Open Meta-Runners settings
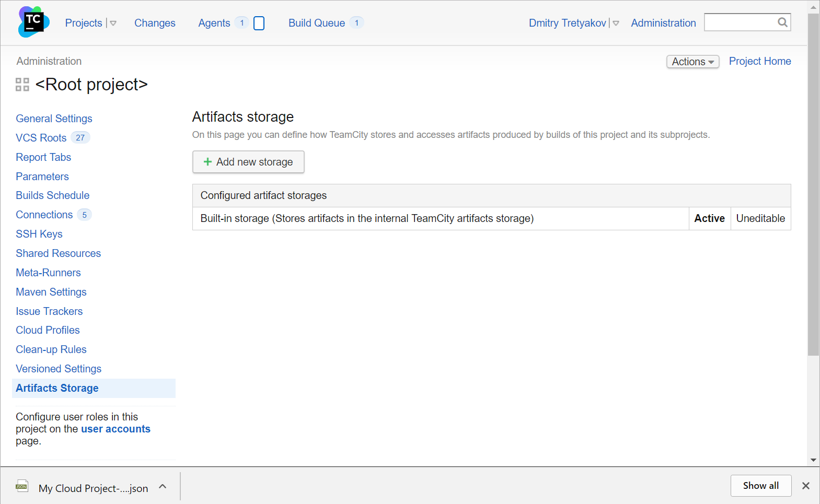Image resolution: width=820 pixels, height=504 pixels. tap(49, 273)
